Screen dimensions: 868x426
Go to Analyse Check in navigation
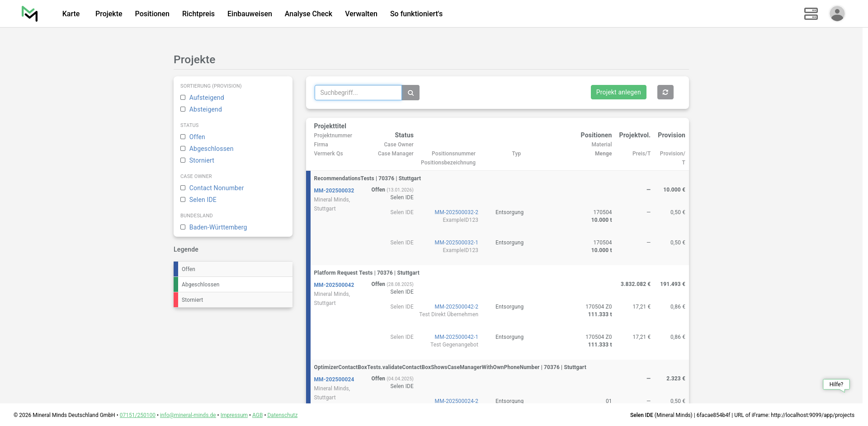click(x=308, y=14)
